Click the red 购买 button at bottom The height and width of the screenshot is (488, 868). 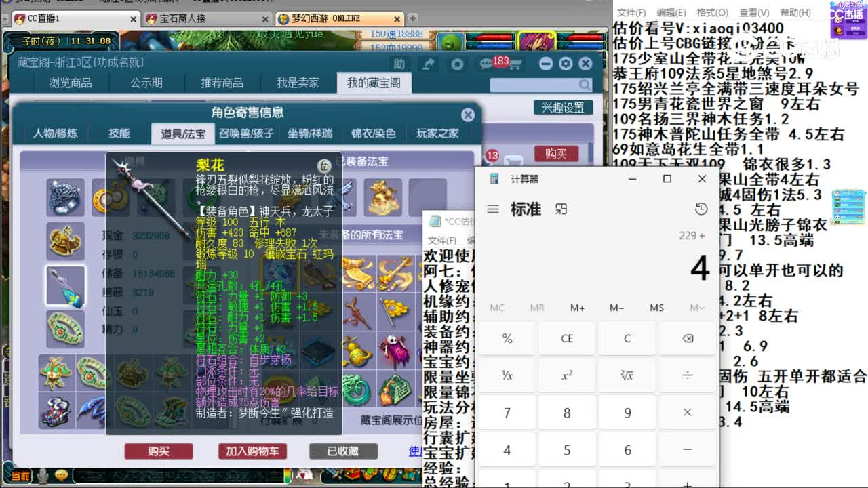(158, 451)
